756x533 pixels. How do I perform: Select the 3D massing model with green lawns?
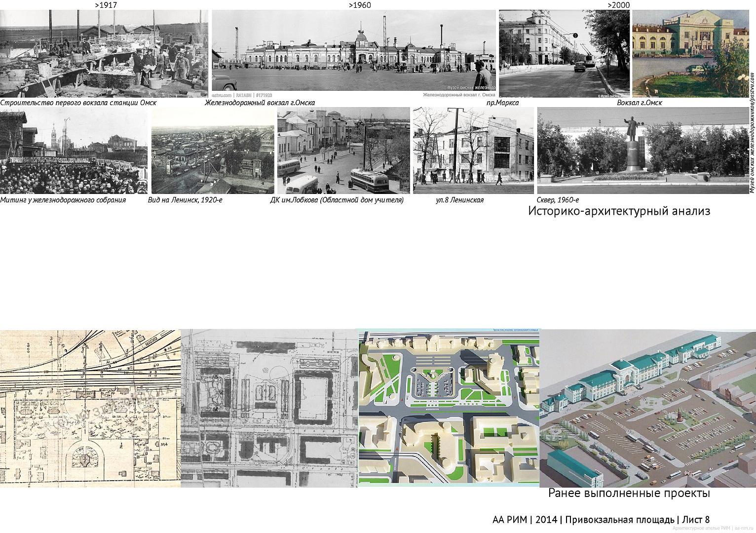[x=449, y=408]
